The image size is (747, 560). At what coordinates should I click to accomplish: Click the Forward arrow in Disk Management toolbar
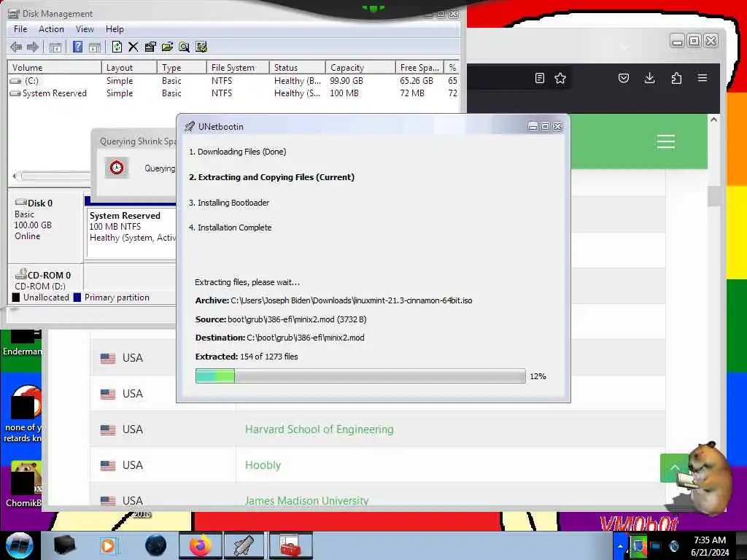point(33,47)
